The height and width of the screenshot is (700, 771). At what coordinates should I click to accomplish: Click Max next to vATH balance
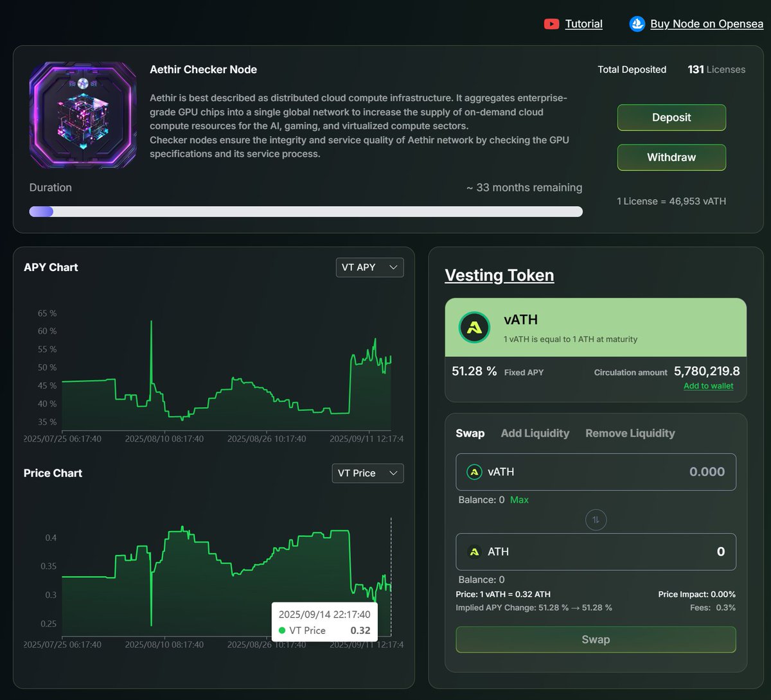[519, 500]
